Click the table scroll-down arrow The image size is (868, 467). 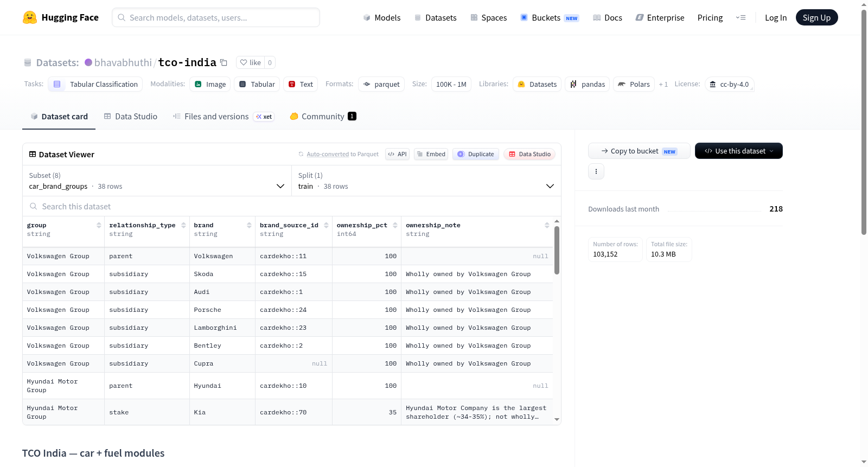[x=557, y=419]
